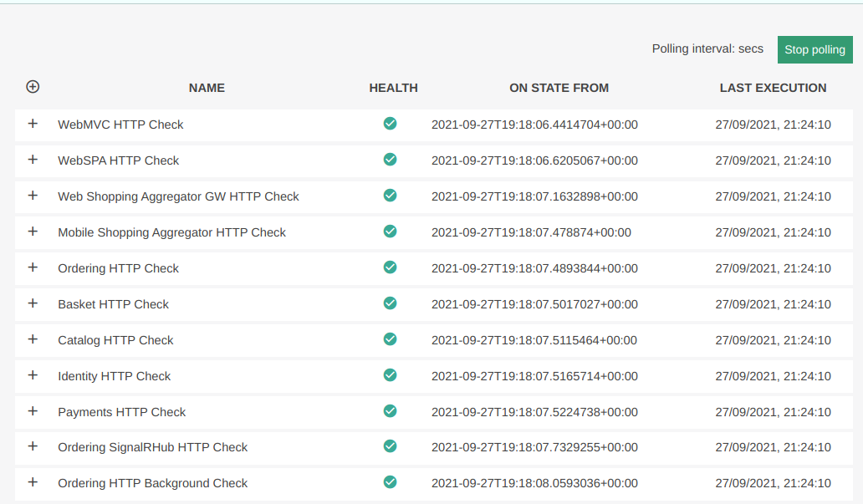The height and width of the screenshot is (504, 863).
Task: Select Mobile Shopping Aggregator HTTP Check name
Action: coord(171,232)
